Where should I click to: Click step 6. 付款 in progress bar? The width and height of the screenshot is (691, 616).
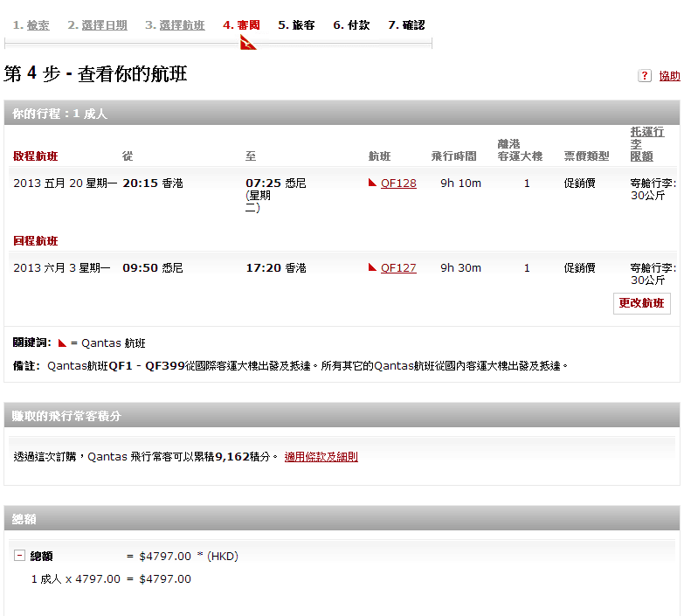pyautogui.click(x=351, y=25)
